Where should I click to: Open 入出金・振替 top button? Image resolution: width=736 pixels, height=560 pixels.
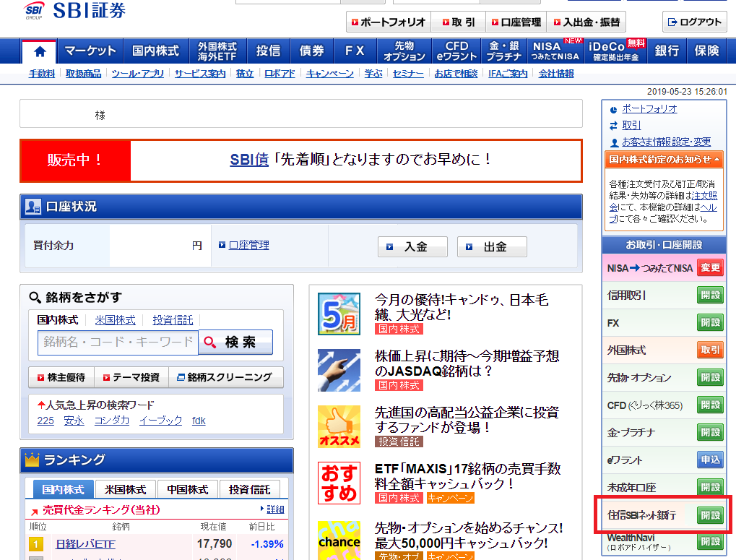[x=586, y=22]
